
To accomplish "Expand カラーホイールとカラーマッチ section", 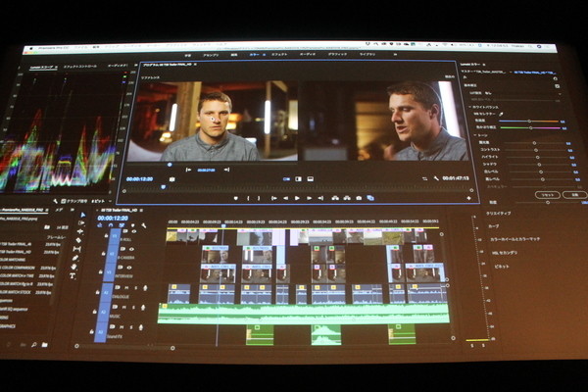I will tap(514, 239).
